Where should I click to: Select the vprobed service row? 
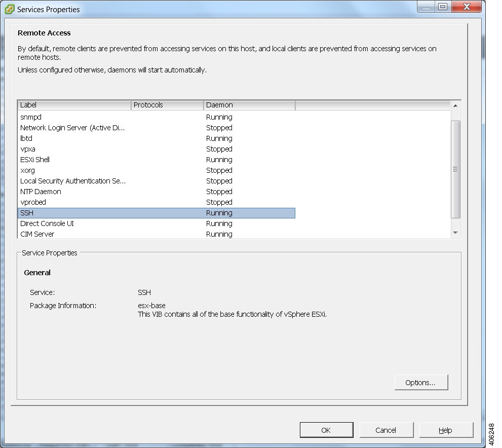coord(156,202)
